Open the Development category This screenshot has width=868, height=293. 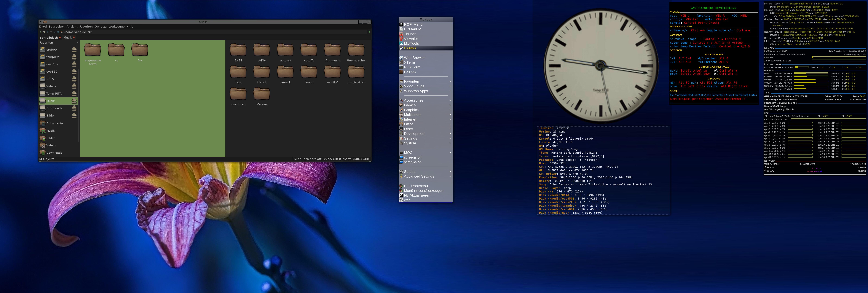pyautogui.click(x=426, y=133)
